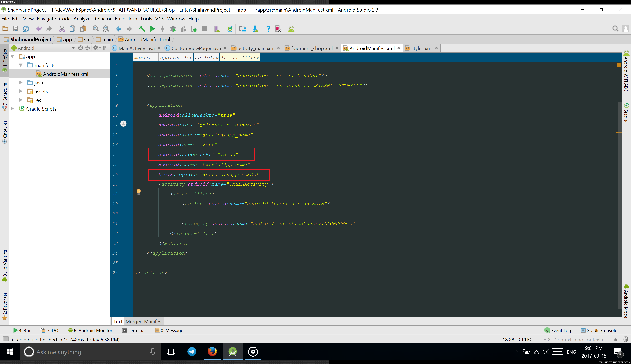The height and width of the screenshot is (364, 631).
Task: Click the Find magnifier icon
Action: coord(95,29)
